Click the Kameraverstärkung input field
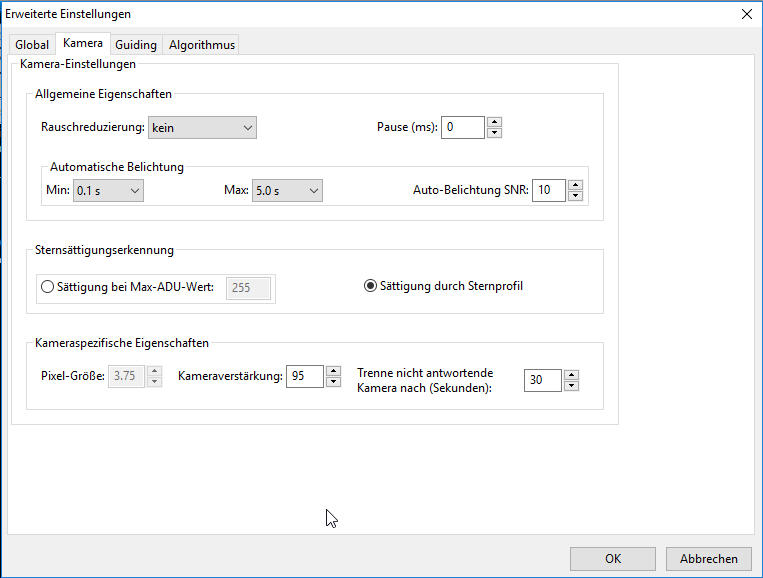 coord(304,376)
